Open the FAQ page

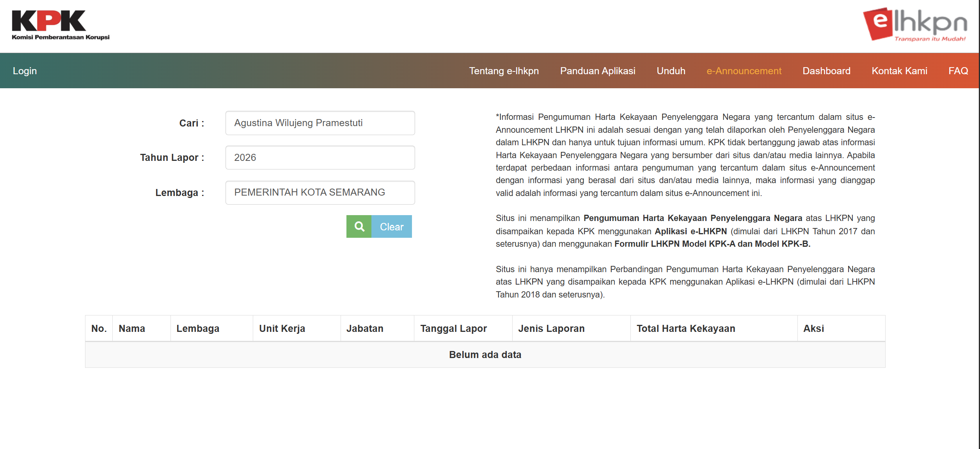click(958, 71)
